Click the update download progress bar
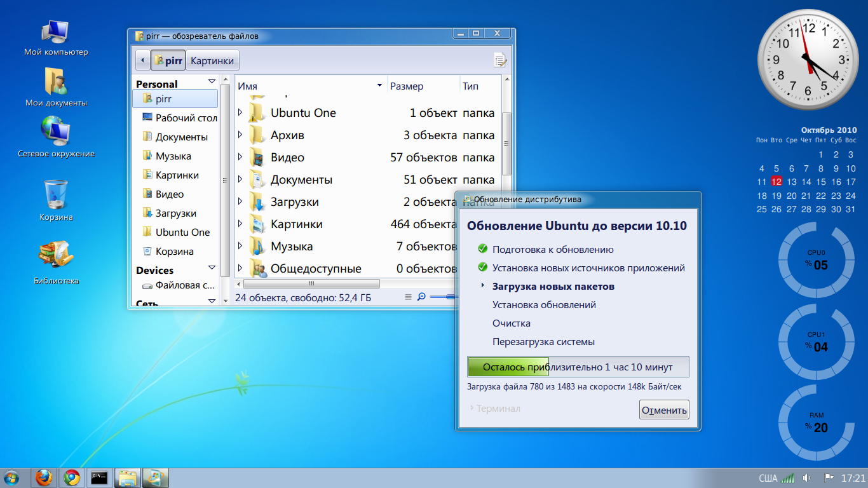Screen dimensions: 868x488 coord(578,367)
